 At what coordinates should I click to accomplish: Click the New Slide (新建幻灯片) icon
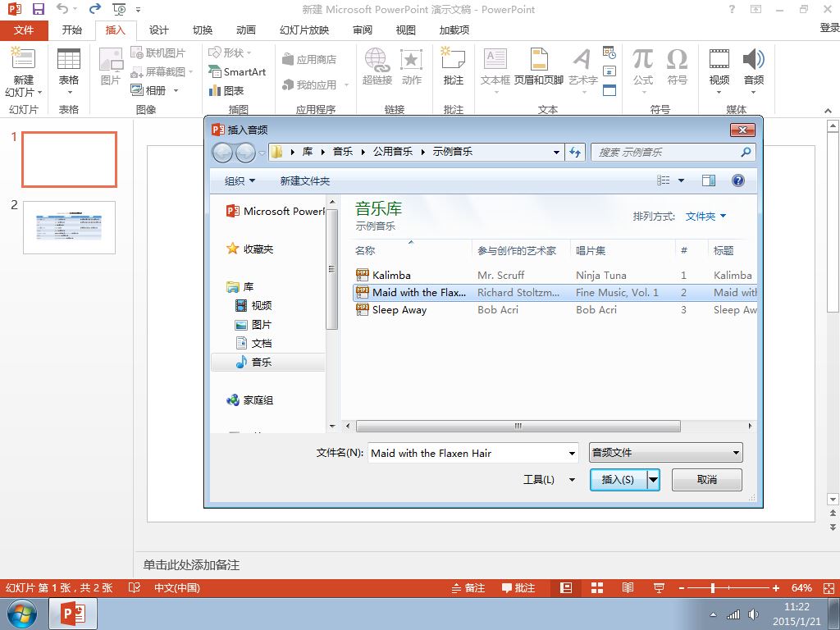(23, 59)
